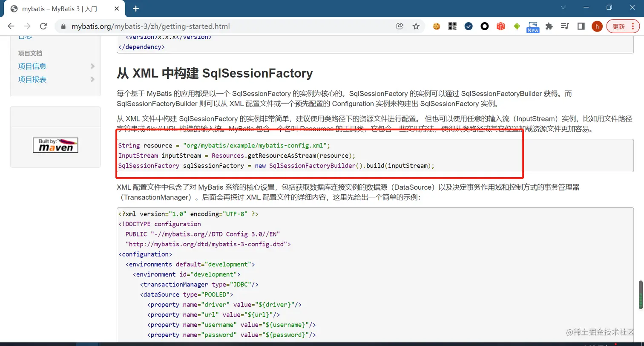Screen dimensions: 644x346
Task: Click the Built by Maven logo
Action: [55, 145]
